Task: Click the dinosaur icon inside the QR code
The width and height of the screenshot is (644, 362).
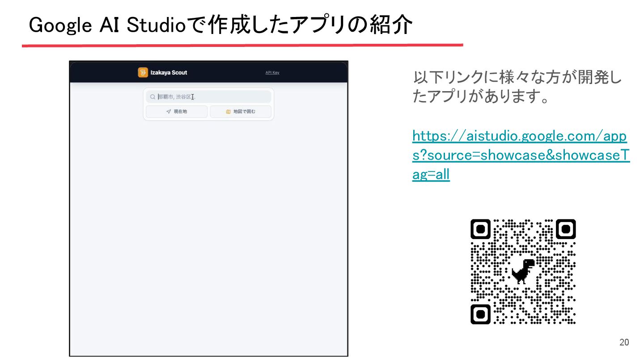Action: 523,271
